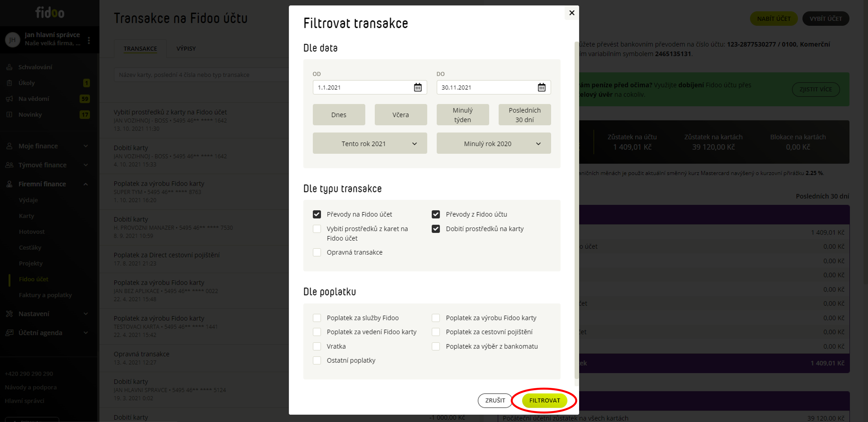Select the Minulý týden preset

[463, 115]
